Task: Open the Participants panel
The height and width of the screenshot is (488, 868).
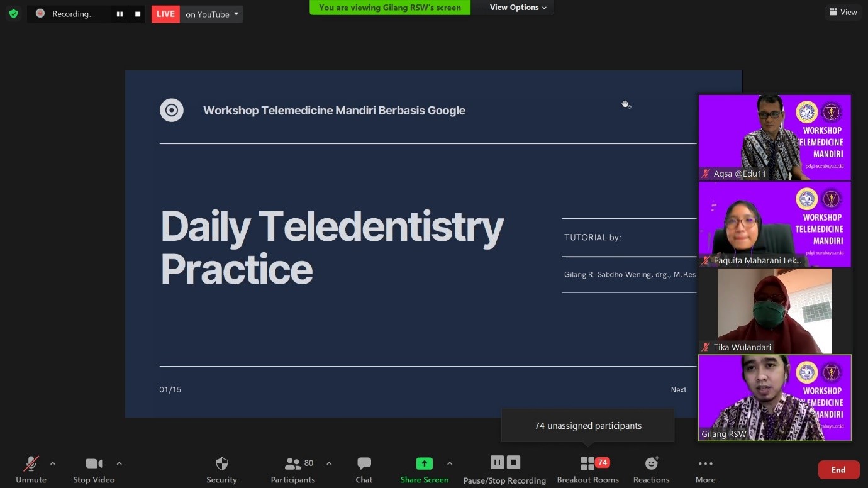Action: pos(293,469)
